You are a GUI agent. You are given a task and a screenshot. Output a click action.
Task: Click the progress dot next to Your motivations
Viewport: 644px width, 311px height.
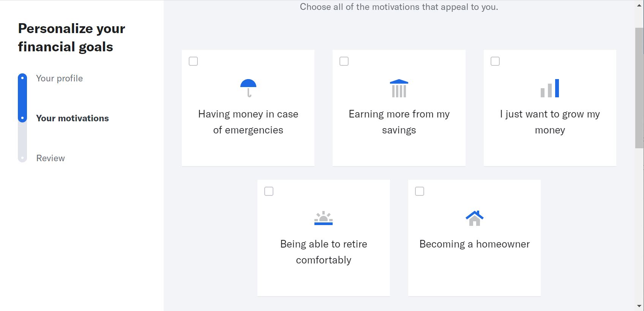(22, 118)
